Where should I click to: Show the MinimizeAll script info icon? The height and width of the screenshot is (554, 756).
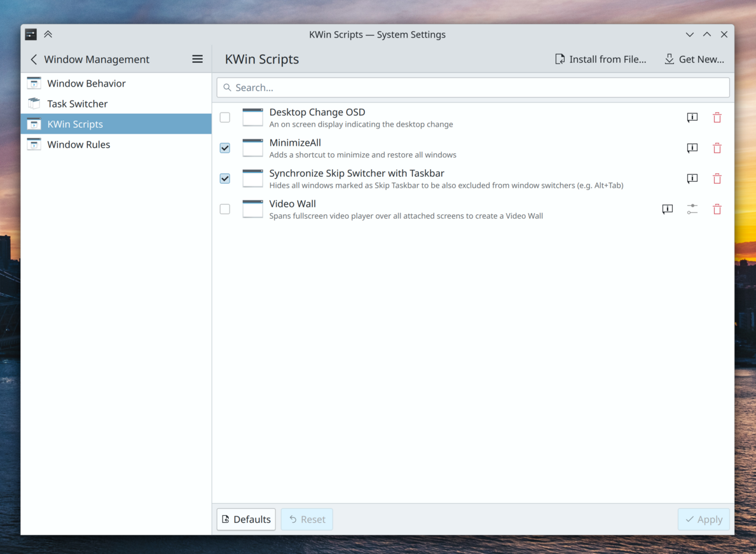[x=692, y=148]
